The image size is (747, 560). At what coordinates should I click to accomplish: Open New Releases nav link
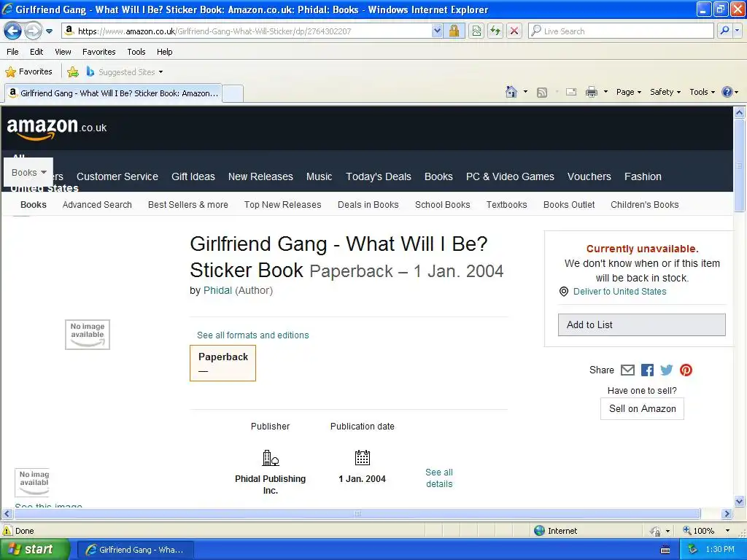(x=260, y=176)
